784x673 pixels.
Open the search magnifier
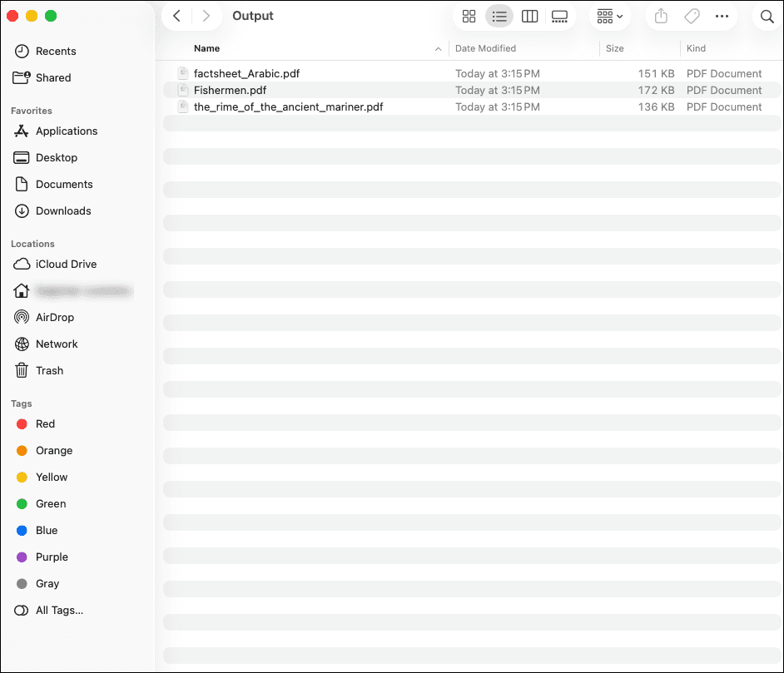767,17
